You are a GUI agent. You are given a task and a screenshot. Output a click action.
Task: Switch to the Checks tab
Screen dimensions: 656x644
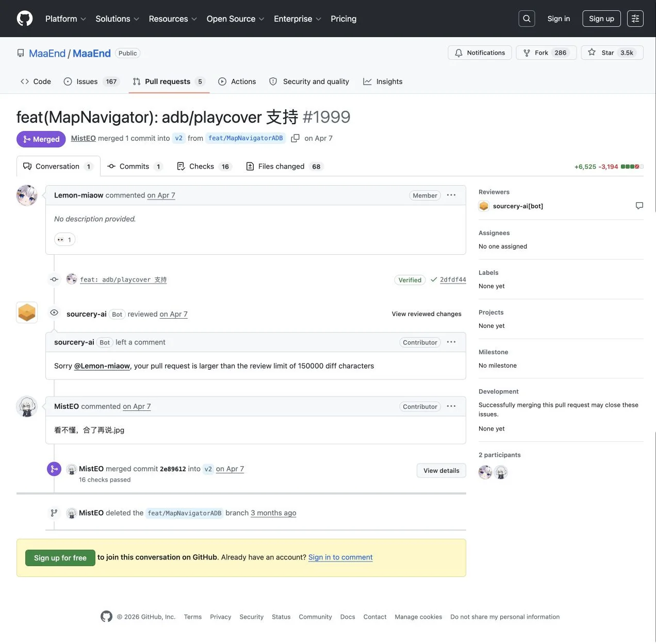pyautogui.click(x=204, y=167)
